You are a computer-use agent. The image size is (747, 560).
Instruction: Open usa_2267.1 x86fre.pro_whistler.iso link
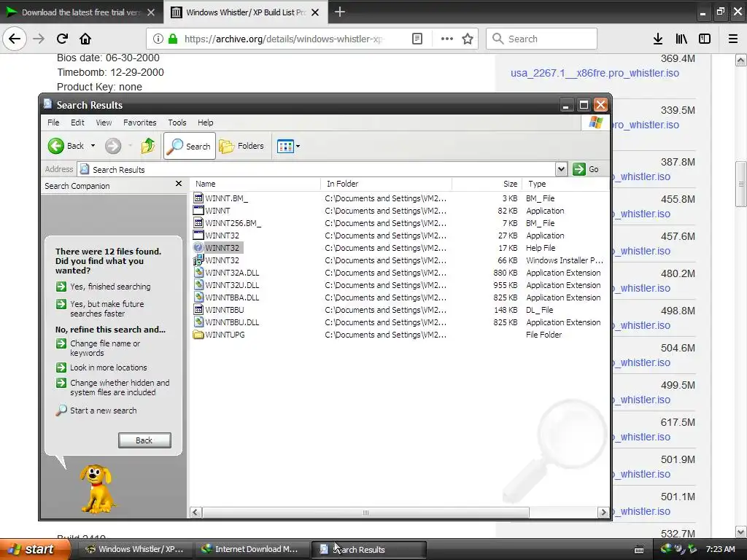click(x=595, y=73)
